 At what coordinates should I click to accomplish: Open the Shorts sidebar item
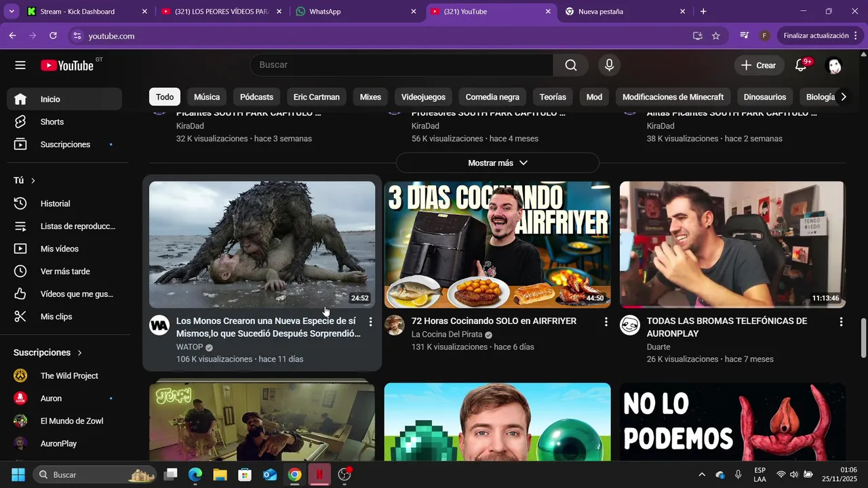pos(64,122)
